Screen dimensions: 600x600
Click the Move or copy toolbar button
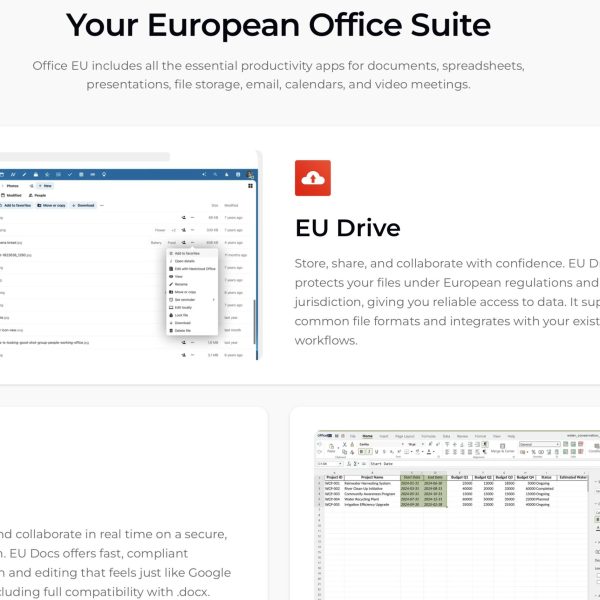point(51,205)
